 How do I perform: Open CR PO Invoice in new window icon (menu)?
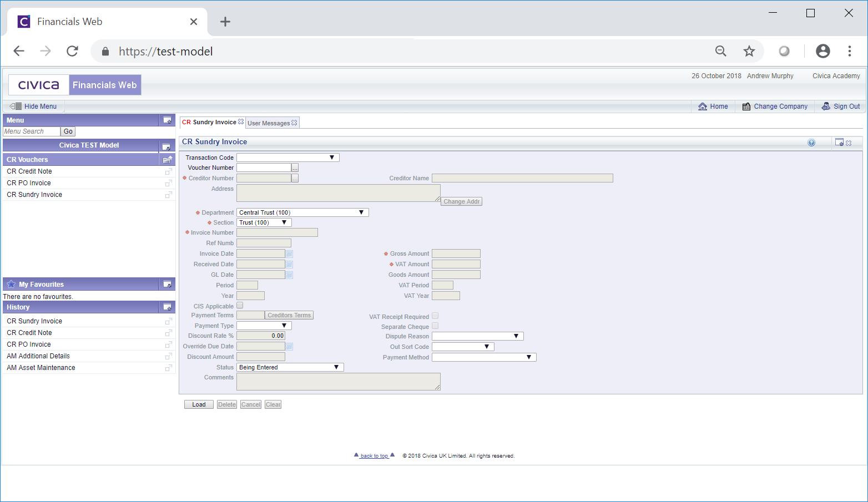tap(169, 183)
